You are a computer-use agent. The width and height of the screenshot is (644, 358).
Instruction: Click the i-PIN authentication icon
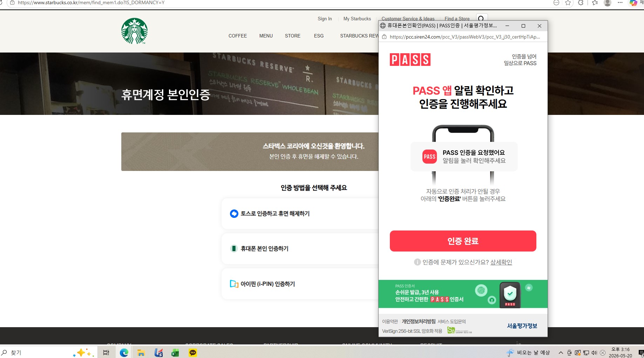pyautogui.click(x=234, y=284)
